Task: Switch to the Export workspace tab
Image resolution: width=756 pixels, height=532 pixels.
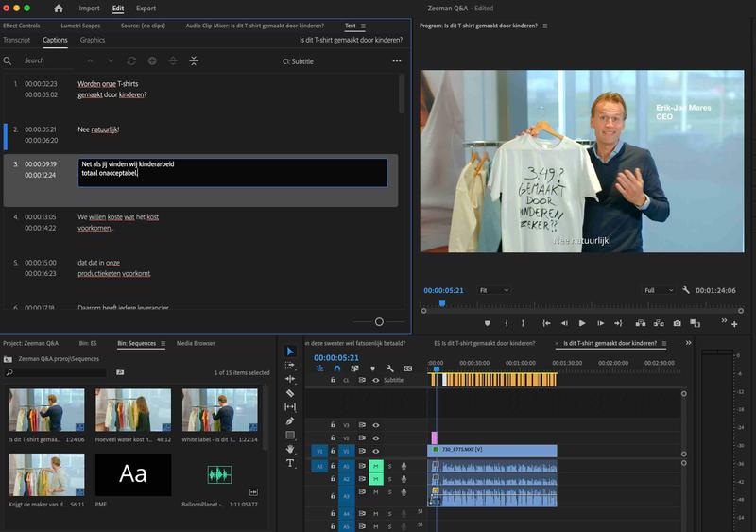Action: coord(146,9)
